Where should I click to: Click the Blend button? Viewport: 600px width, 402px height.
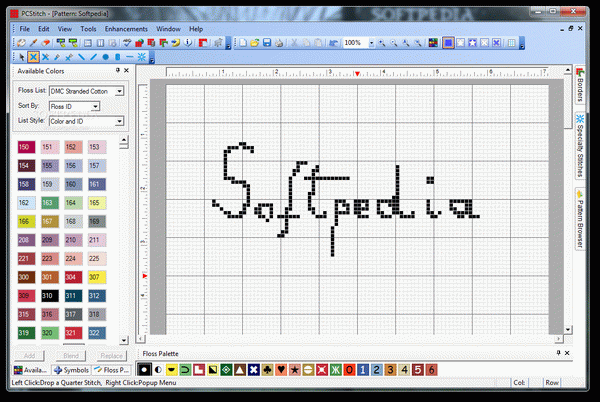[71, 356]
